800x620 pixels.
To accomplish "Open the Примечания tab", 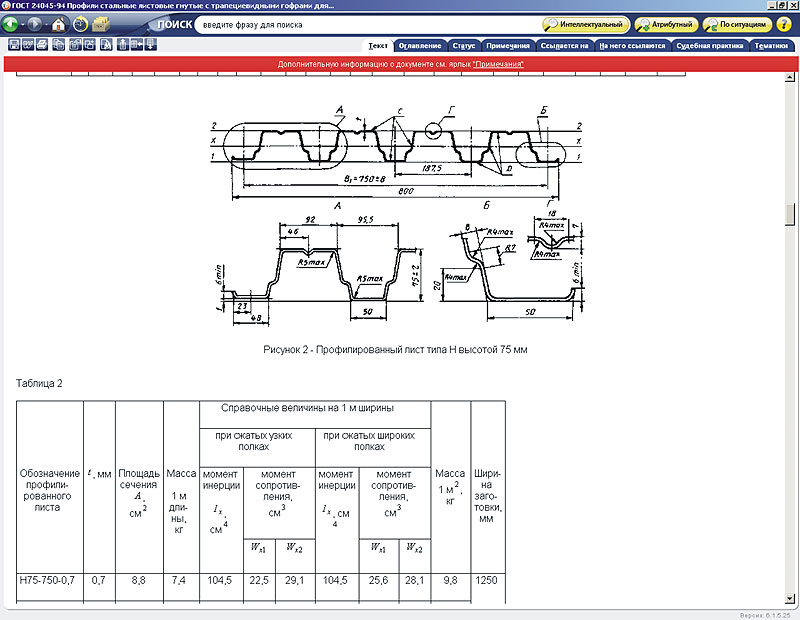I will 508,45.
